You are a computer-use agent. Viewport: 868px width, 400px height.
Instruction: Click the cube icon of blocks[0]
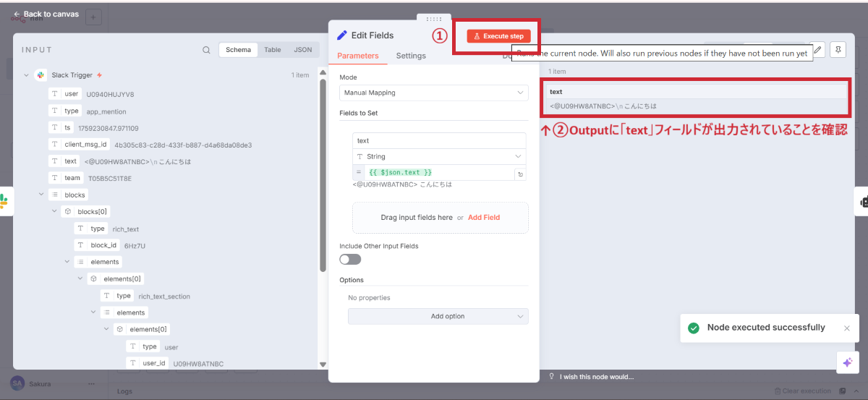(x=67, y=212)
